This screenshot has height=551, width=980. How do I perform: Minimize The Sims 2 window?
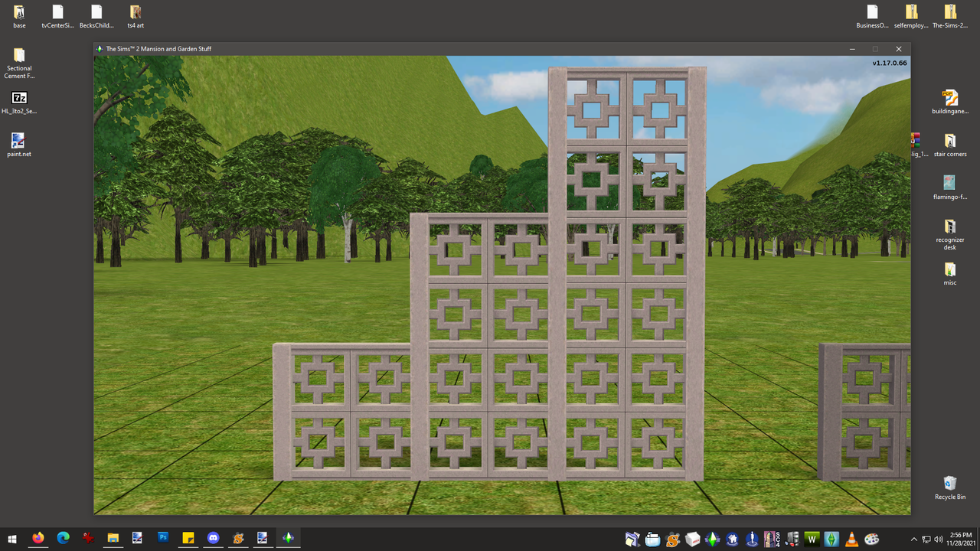(x=852, y=49)
